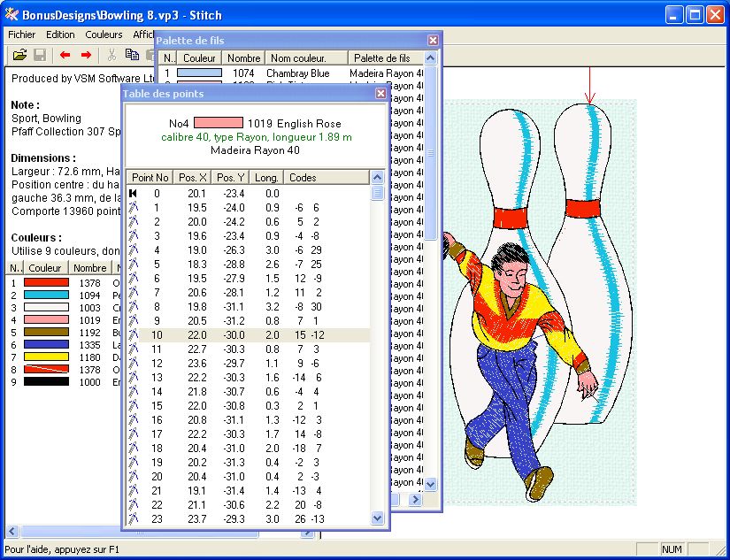The width and height of the screenshot is (730, 560).
Task: Select the stitch icon for point 10
Action: pos(134,336)
